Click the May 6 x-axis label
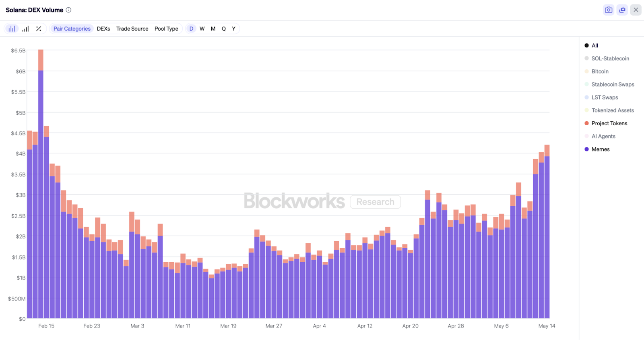The width and height of the screenshot is (644, 340). coord(502,326)
